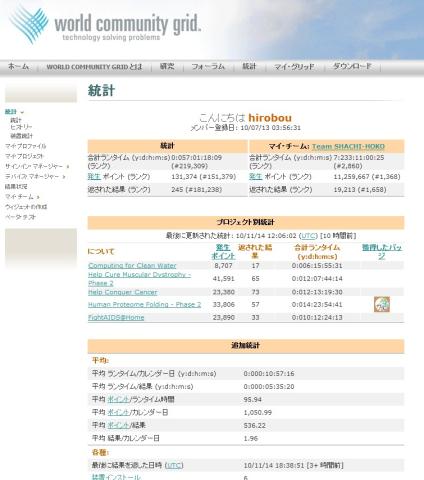Open FightAIDS@Home project link
The image size is (424, 480).
tap(116, 317)
